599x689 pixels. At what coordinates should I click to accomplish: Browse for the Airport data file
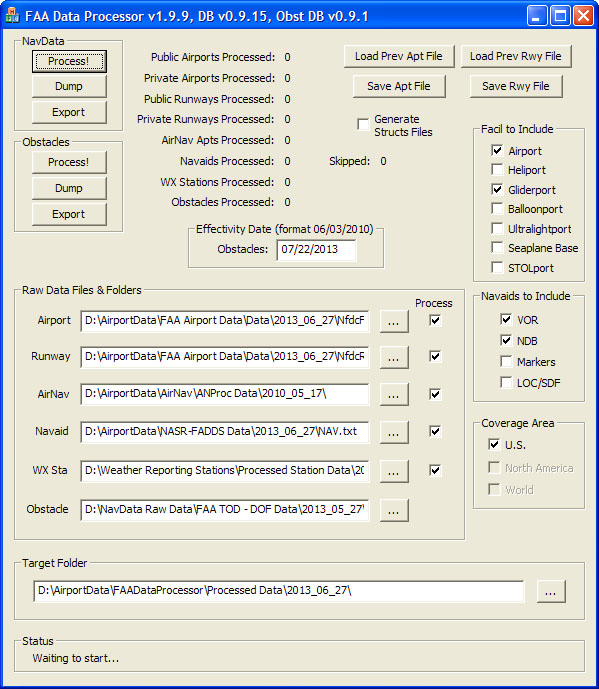[x=394, y=322]
